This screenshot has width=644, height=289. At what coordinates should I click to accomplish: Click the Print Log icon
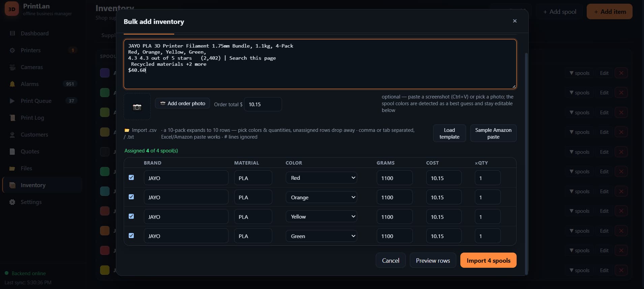click(12, 118)
